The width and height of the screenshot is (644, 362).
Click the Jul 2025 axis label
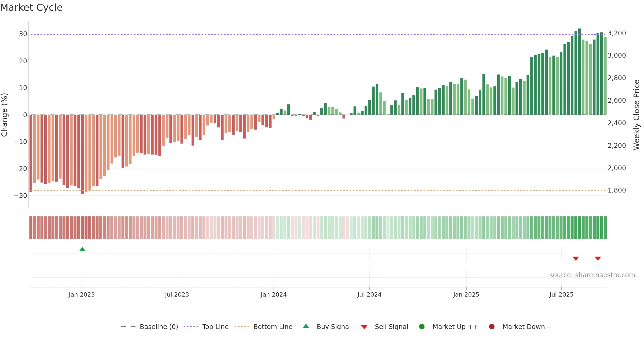click(x=561, y=295)
